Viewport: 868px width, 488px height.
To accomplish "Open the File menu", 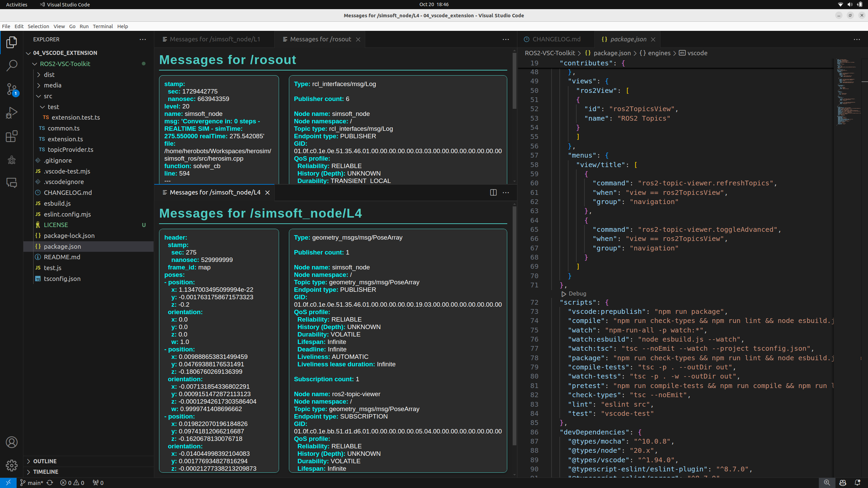I will point(6,26).
